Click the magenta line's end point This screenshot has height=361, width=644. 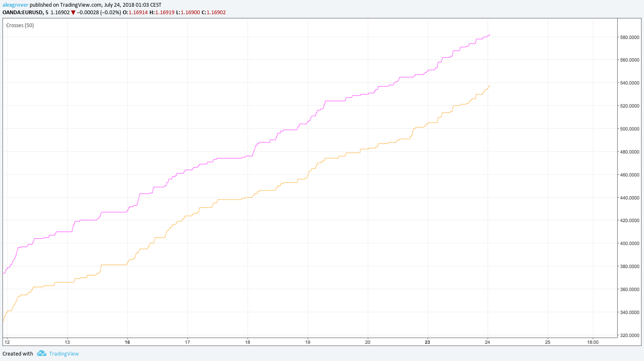[x=489, y=35]
